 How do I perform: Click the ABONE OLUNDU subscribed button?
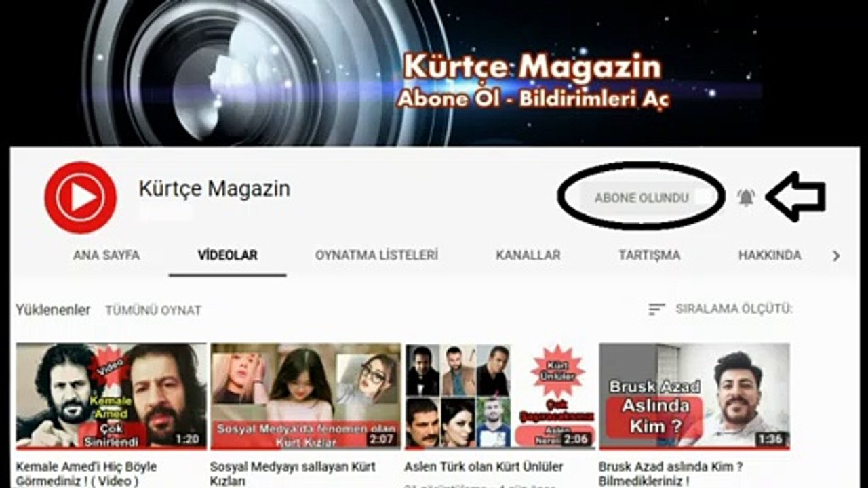[x=642, y=198]
